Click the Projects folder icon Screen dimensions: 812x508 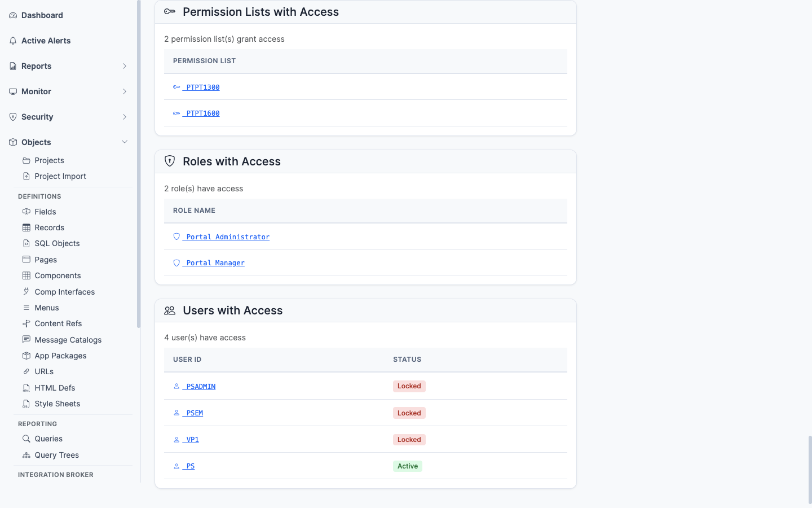click(x=27, y=160)
